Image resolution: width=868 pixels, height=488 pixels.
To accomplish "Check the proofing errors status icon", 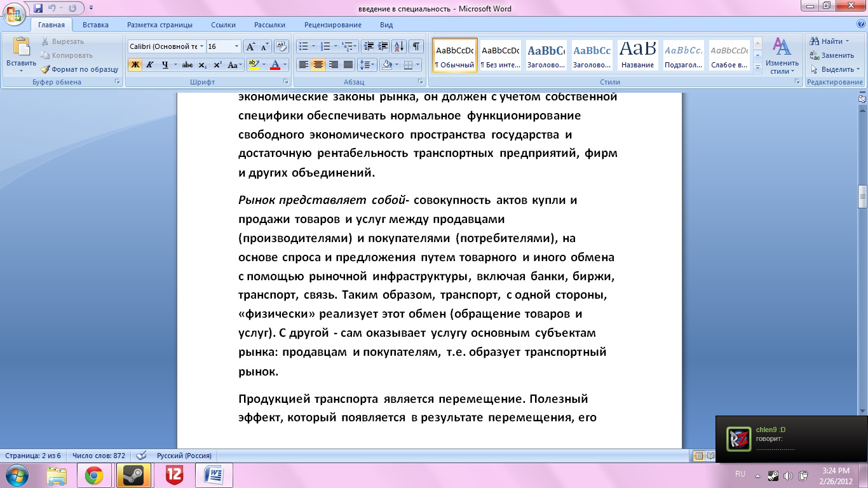I will pyautogui.click(x=142, y=456).
